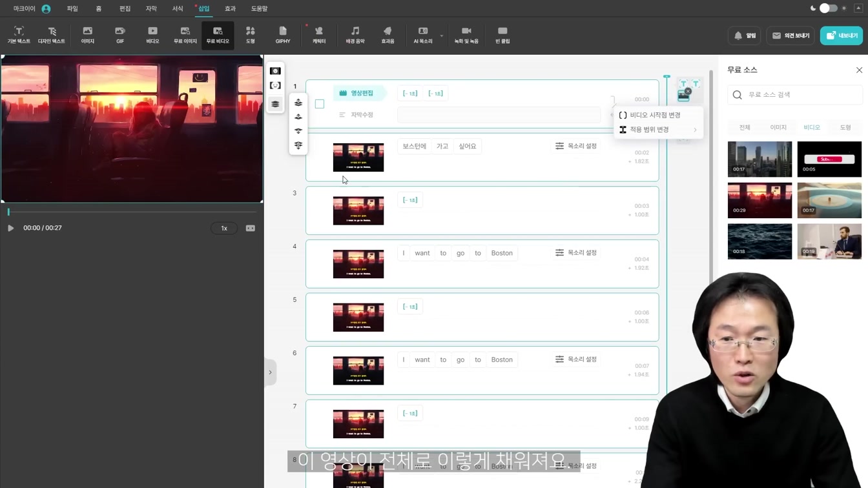
Task: Click the 의견 보내기 button
Action: coord(790,36)
